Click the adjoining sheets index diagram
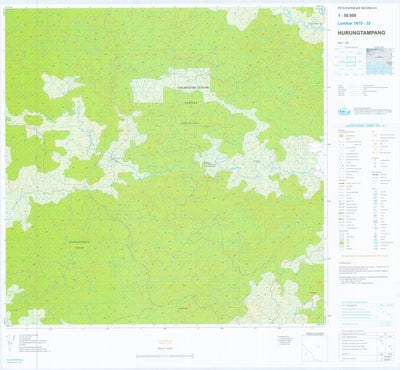 point(350,61)
